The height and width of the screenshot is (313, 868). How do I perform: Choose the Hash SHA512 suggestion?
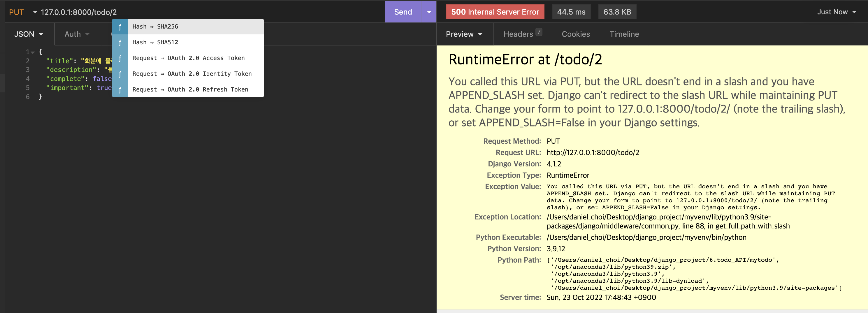click(x=188, y=43)
